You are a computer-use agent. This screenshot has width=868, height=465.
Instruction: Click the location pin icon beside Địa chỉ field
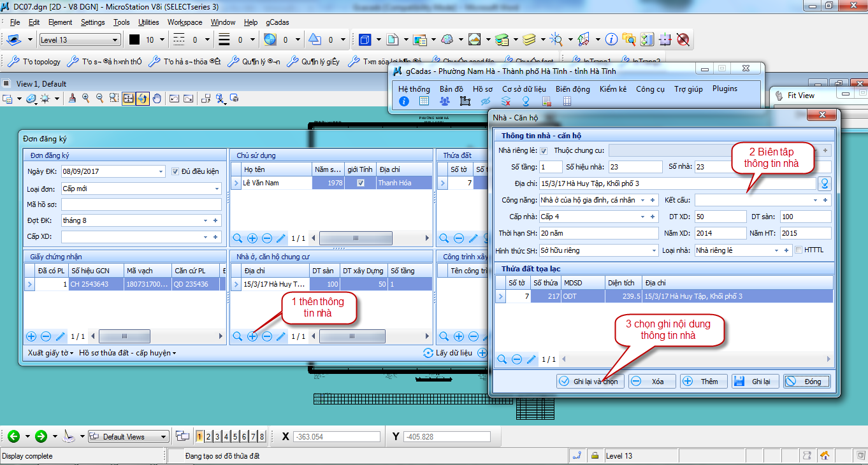[x=825, y=183]
